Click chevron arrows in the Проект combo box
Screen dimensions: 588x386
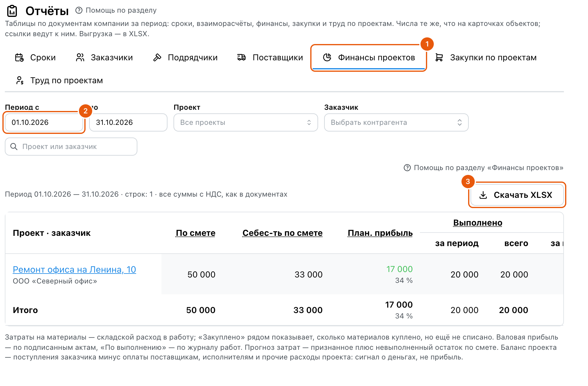click(x=309, y=122)
